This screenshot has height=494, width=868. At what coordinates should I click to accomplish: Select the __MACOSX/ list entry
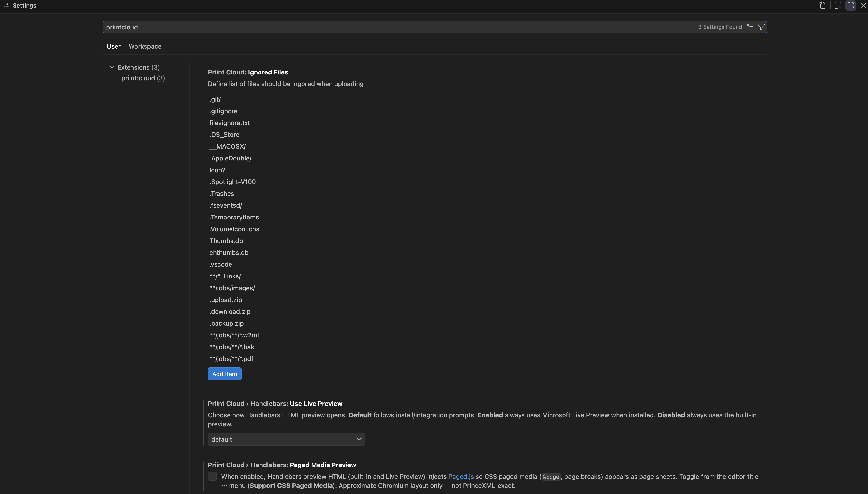[227, 146]
